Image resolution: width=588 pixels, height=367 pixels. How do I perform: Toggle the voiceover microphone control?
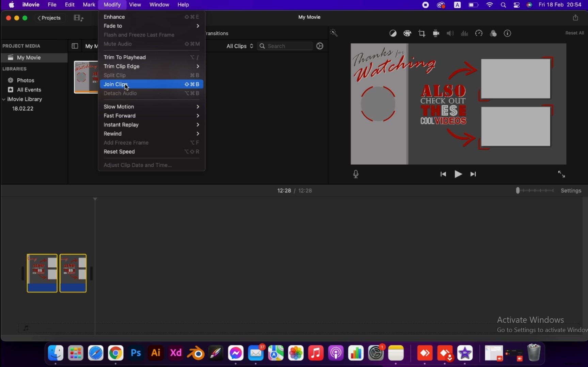coord(356,174)
